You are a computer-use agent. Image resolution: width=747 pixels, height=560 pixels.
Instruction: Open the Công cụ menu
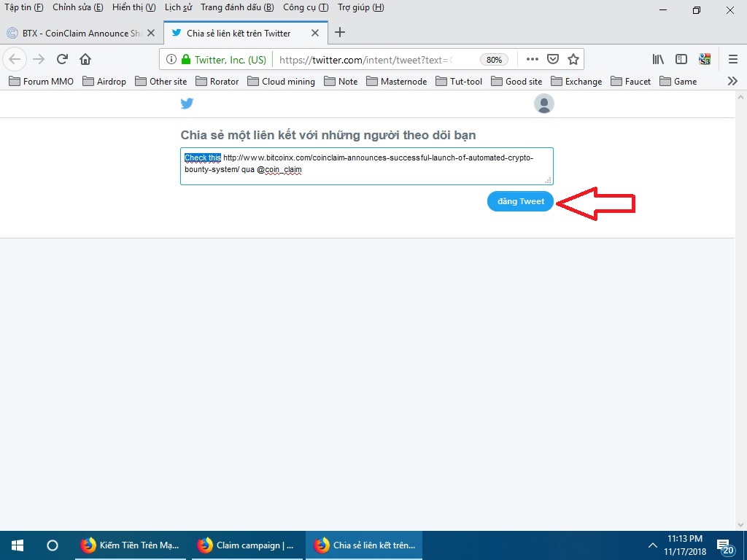(306, 7)
